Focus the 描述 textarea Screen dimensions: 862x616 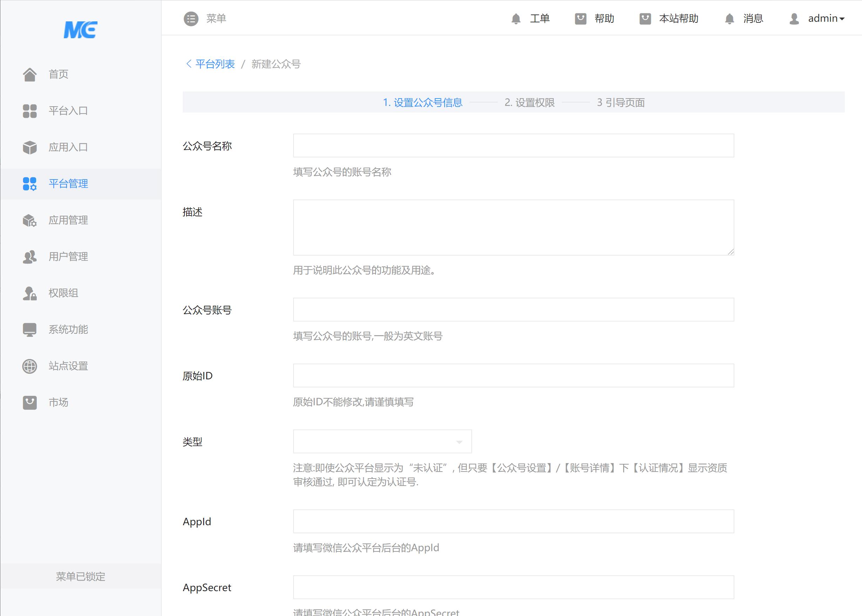click(513, 227)
